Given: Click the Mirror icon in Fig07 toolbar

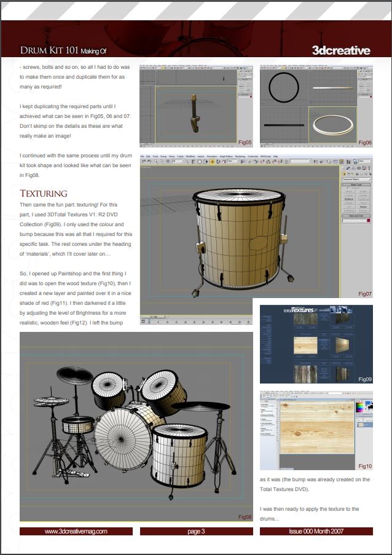Looking at the screenshot, I should (x=315, y=162).
